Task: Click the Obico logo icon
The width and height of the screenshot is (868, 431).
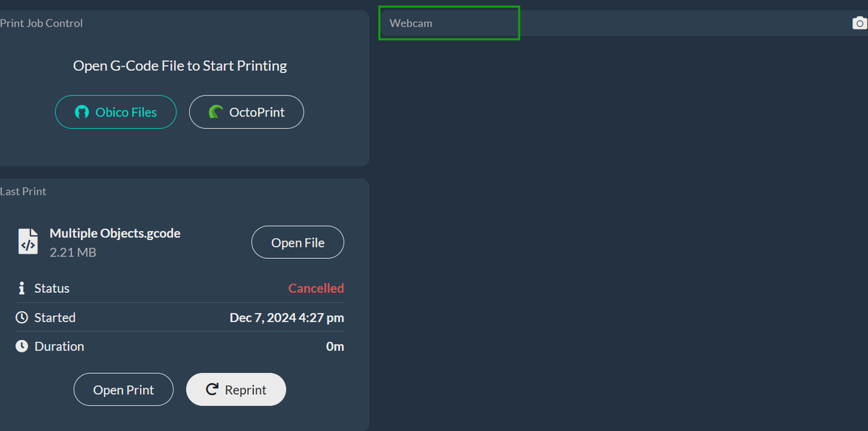Action: pyautogui.click(x=82, y=112)
